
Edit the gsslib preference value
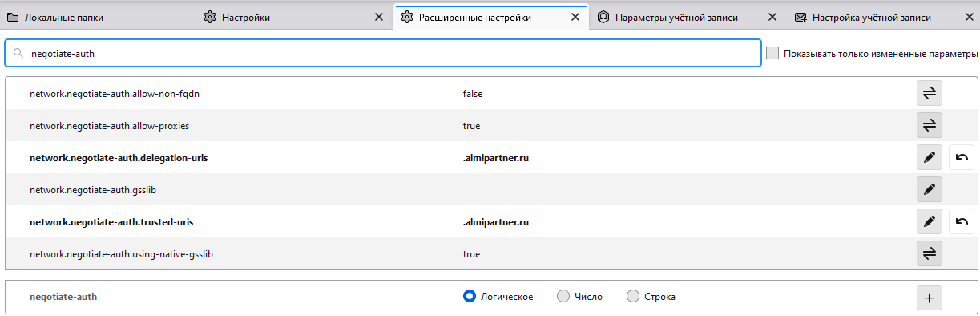tap(930, 190)
